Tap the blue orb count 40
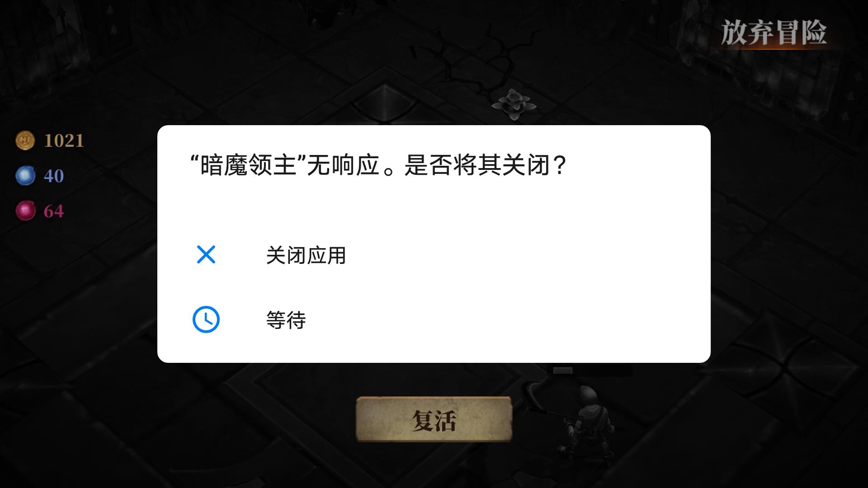Screen dimensions: 868x488 [54, 176]
